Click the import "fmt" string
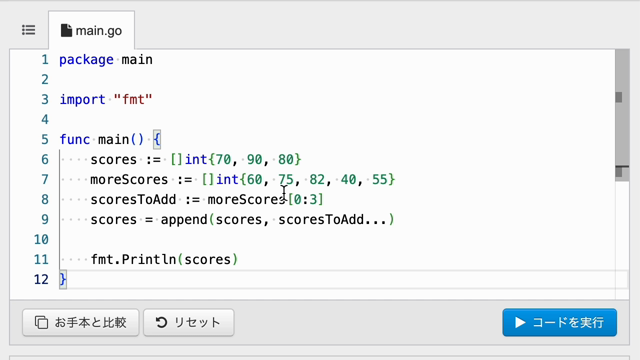640x360 pixels. [x=133, y=100]
